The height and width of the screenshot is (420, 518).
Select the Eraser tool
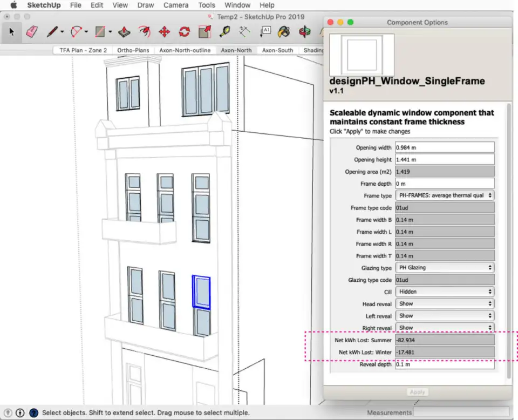pyautogui.click(x=32, y=32)
